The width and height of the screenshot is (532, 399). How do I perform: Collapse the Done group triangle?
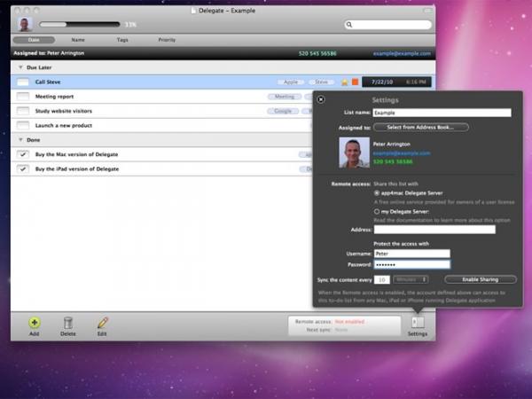tap(20, 140)
